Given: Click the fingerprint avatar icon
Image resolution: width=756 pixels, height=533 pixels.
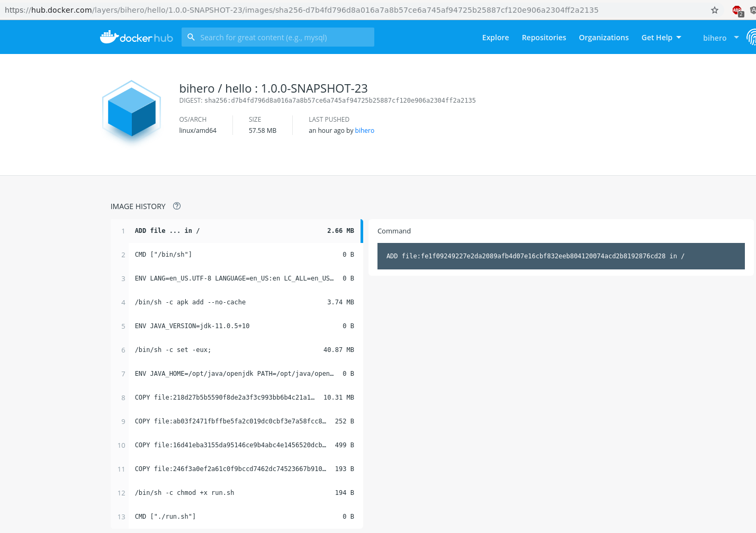Looking at the screenshot, I should tap(751, 37).
